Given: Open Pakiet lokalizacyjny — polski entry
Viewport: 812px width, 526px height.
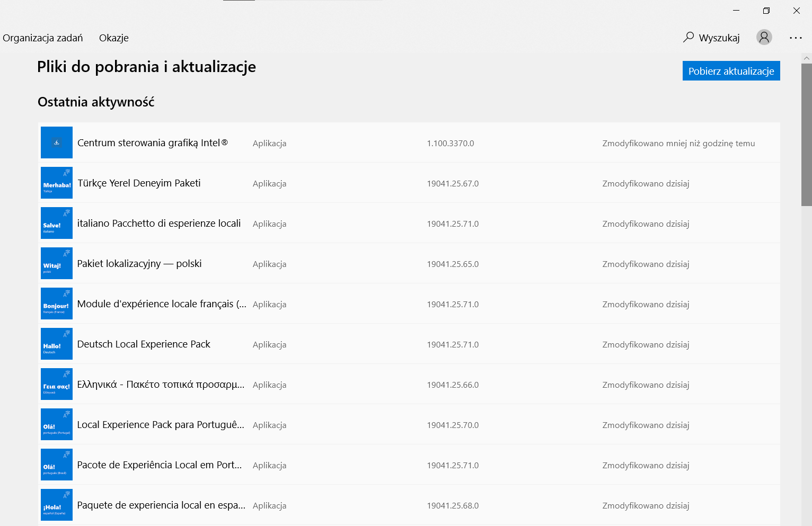Looking at the screenshot, I should (409, 263).
